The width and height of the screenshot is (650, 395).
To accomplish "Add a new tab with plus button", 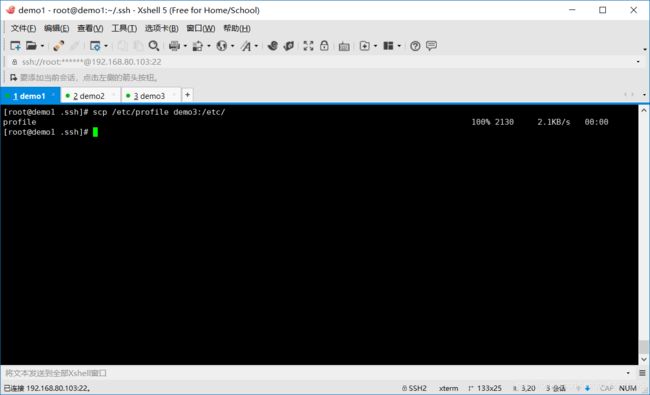I will (x=187, y=95).
